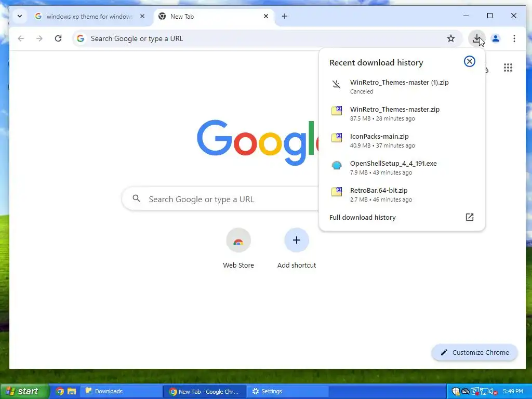The image size is (532, 399).
Task: Close the windows xp theme tab
Action: click(142, 16)
